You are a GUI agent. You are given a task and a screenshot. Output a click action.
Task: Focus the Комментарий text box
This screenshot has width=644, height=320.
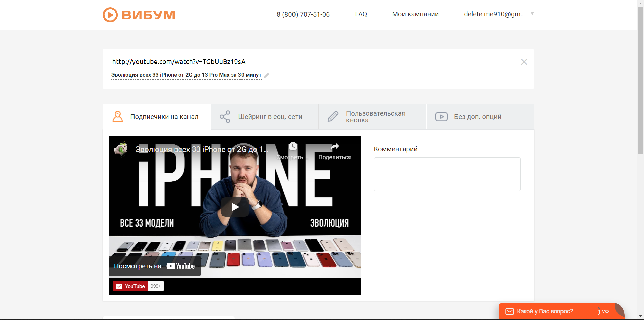pyautogui.click(x=447, y=174)
